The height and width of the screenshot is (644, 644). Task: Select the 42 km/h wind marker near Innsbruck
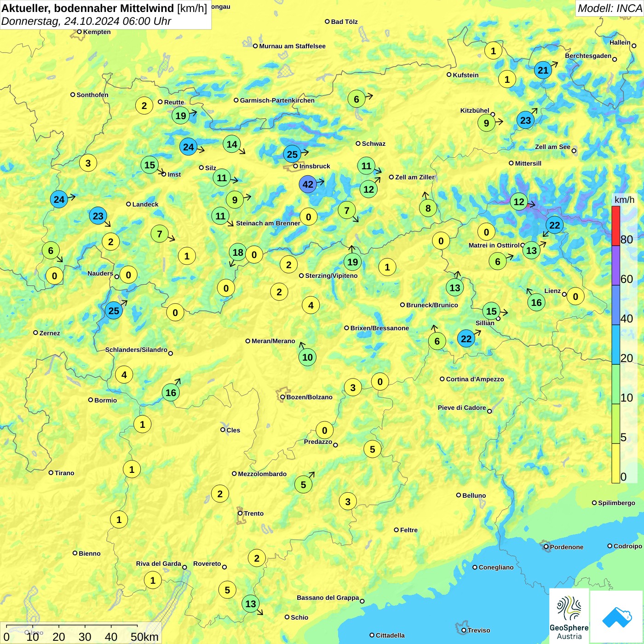pos(308,184)
